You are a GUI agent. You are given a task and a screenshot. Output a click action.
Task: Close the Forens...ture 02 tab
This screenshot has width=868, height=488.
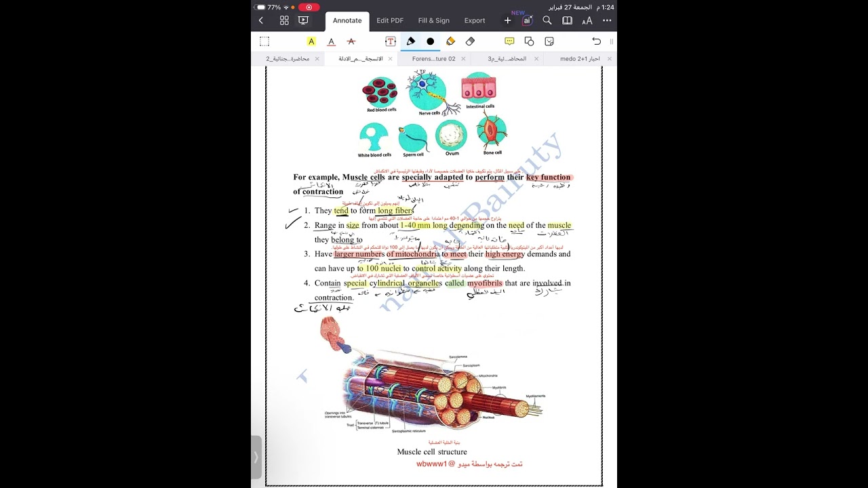(463, 59)
